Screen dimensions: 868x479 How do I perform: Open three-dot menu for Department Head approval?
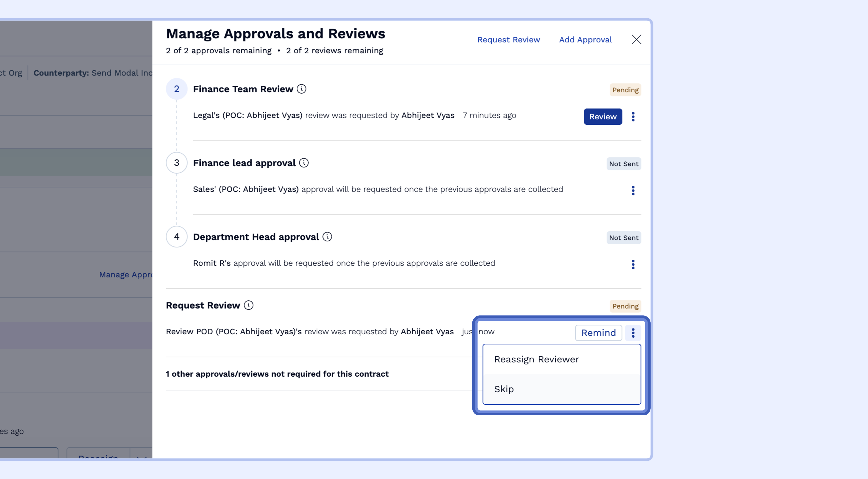633,264
